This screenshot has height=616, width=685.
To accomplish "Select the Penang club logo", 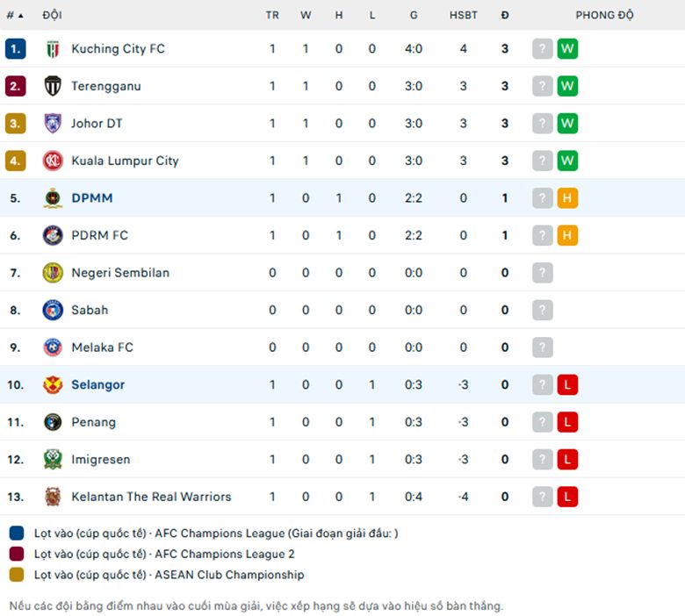I will click(53, 422).
